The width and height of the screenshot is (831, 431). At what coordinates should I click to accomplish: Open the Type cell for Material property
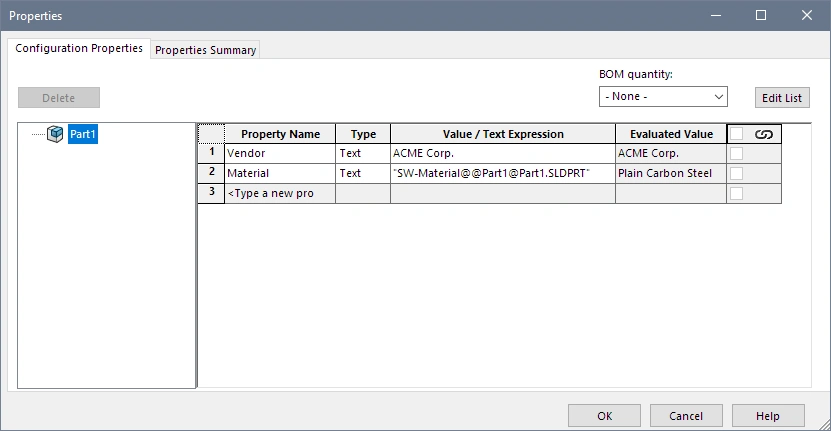point(362,173)
